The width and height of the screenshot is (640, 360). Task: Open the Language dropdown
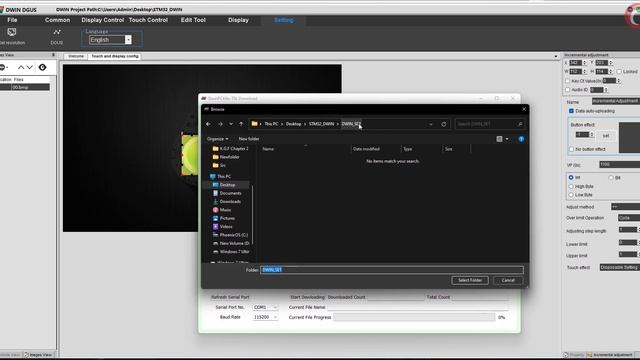click(x=128, y=40)
